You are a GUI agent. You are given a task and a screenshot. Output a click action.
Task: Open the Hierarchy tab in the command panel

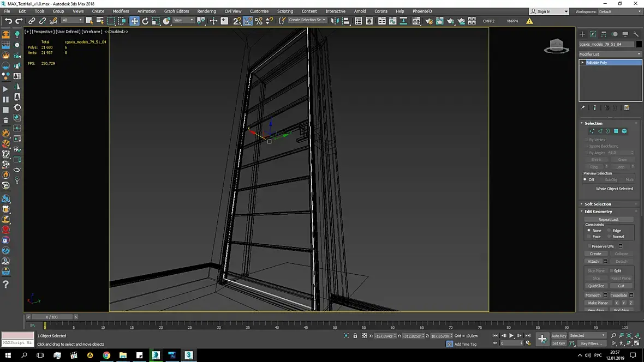[x=604, y=34]
